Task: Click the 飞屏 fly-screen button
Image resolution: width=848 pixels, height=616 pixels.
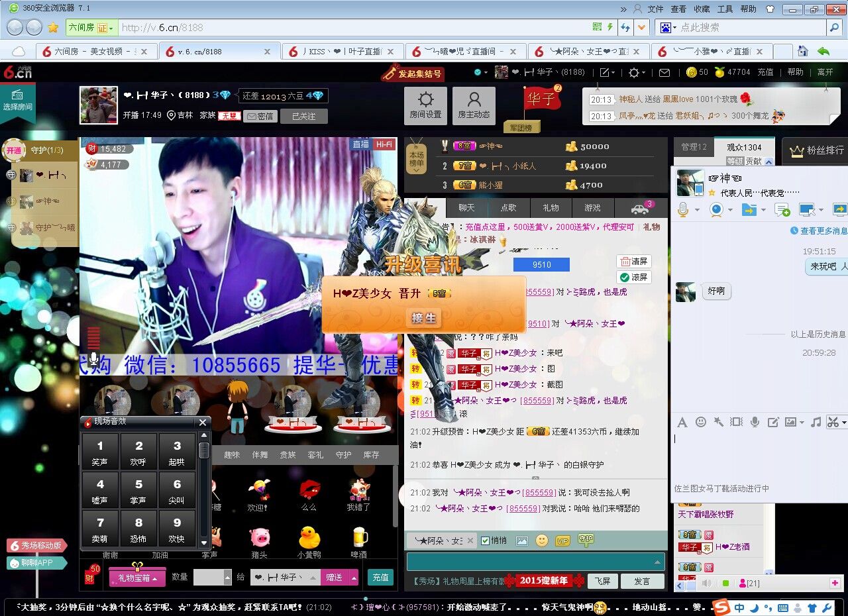Action: pos(602,581)
